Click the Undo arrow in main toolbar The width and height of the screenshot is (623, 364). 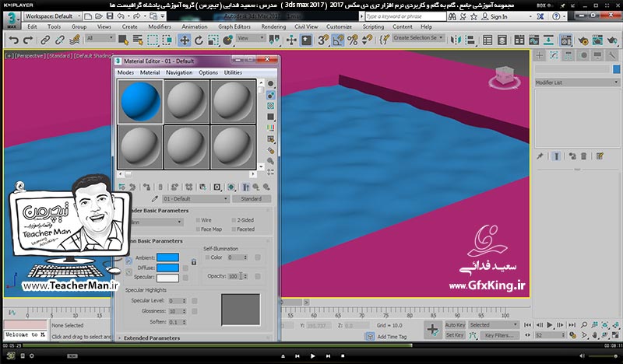(13, 40)
